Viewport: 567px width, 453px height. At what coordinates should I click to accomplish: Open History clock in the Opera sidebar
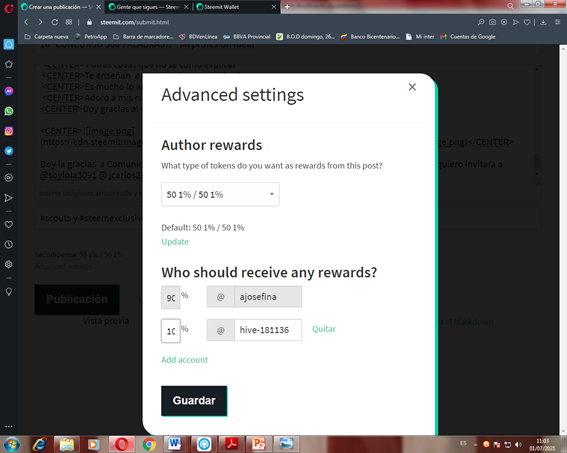[9, 244]
